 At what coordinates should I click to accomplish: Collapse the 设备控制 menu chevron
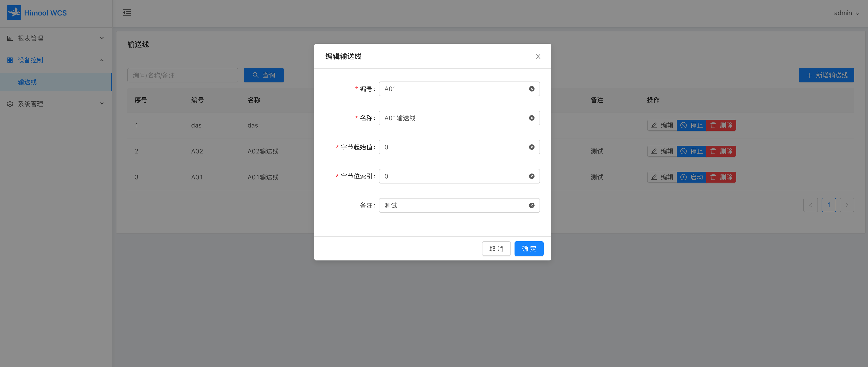point(102,60)
